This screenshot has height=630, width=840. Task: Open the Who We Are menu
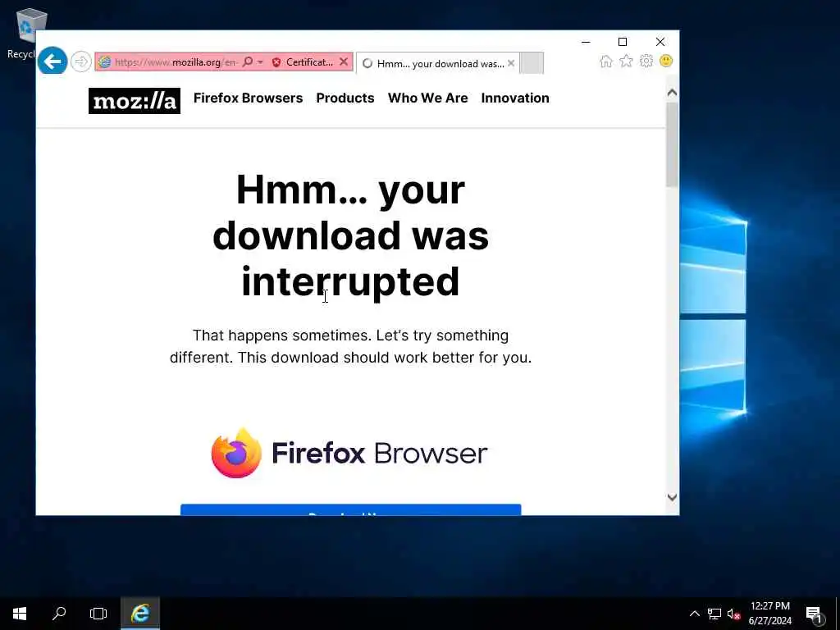pyautogui.click(x=427, y=98)
